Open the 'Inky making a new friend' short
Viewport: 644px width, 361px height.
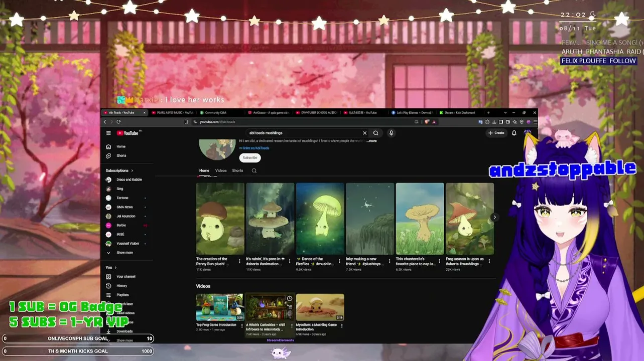pyautogui.click(x=370, y=219)
